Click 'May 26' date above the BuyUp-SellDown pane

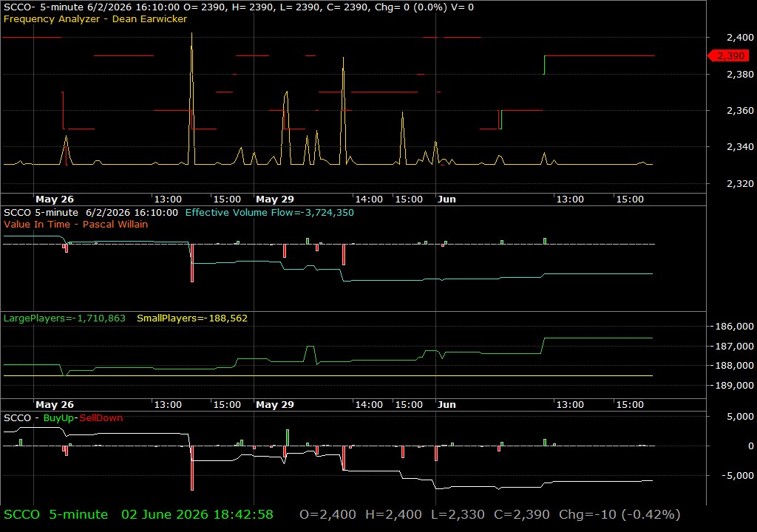(55, 405)
